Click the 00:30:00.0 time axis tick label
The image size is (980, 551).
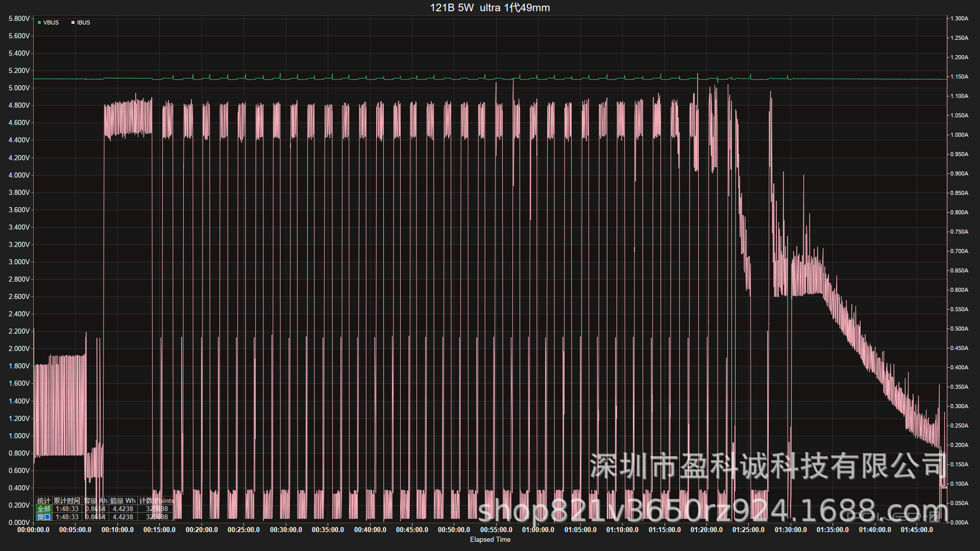pyautogui.click(x=286, y=530)
